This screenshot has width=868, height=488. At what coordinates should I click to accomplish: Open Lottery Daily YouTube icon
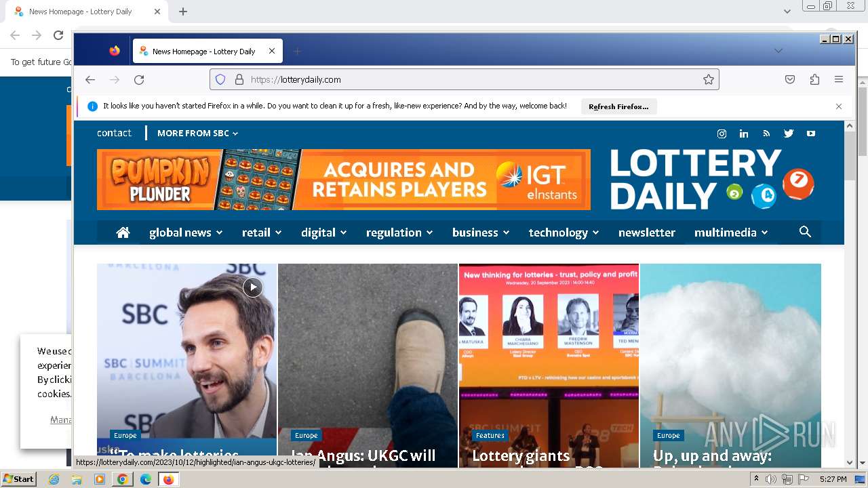811,134
